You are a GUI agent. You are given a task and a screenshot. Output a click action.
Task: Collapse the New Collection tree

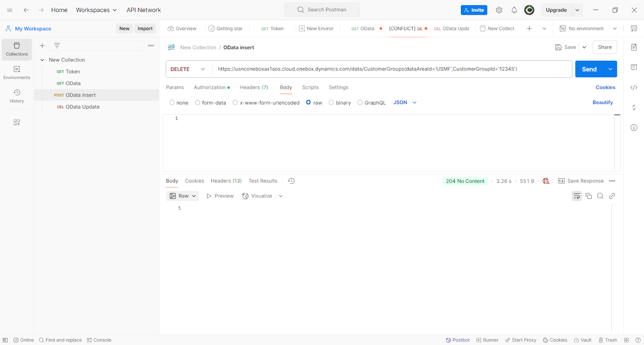(x=42, y=60)
